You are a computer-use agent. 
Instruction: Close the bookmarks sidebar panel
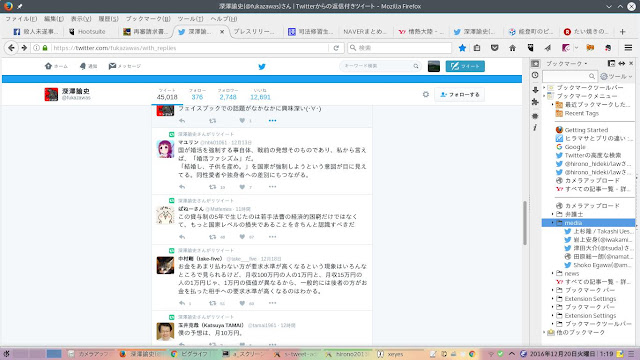click(631, 63)
